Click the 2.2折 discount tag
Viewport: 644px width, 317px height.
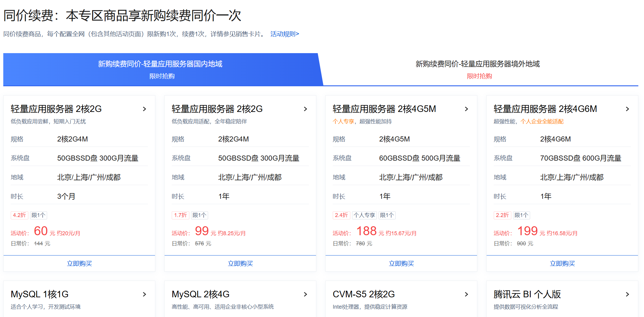502,215
